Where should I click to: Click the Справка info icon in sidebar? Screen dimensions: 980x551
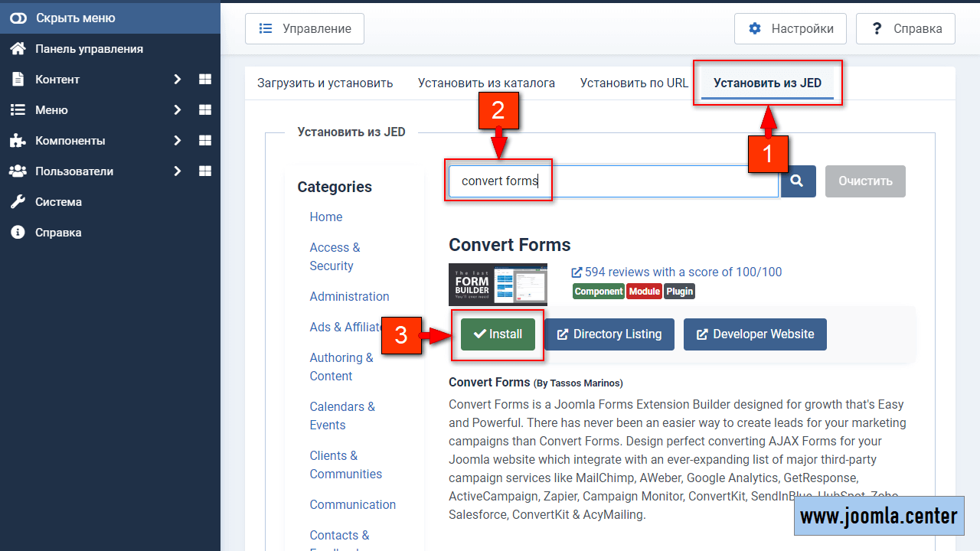pyautogui.click(x=18, y=233)
